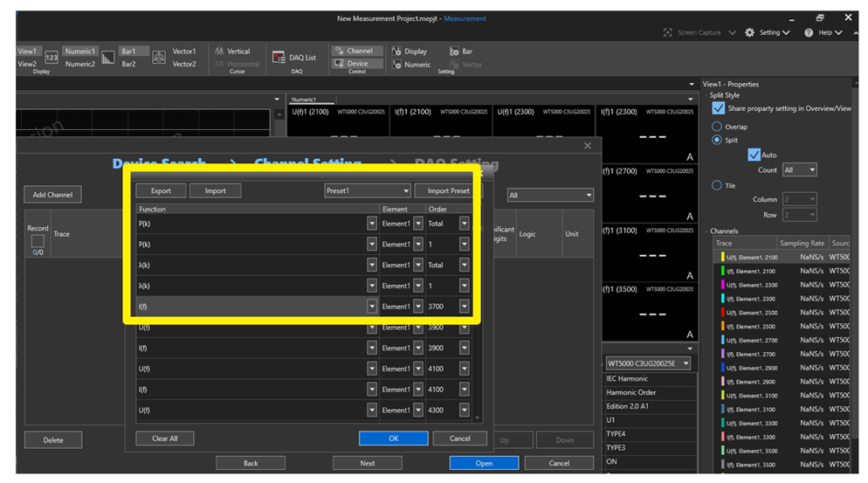This screenshot has width=868, height=483.
Task: Click the Device Search wizard step
Action: [x=159, y=162]
